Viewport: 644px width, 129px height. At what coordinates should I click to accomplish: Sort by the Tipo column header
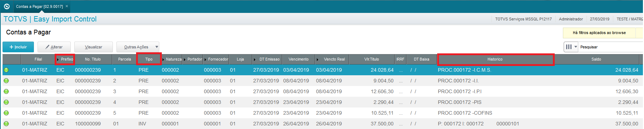click(x=149, y=59)
